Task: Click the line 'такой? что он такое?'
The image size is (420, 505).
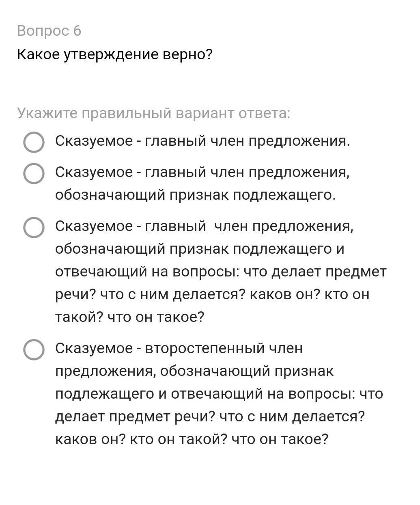Action: coord(129,317)
